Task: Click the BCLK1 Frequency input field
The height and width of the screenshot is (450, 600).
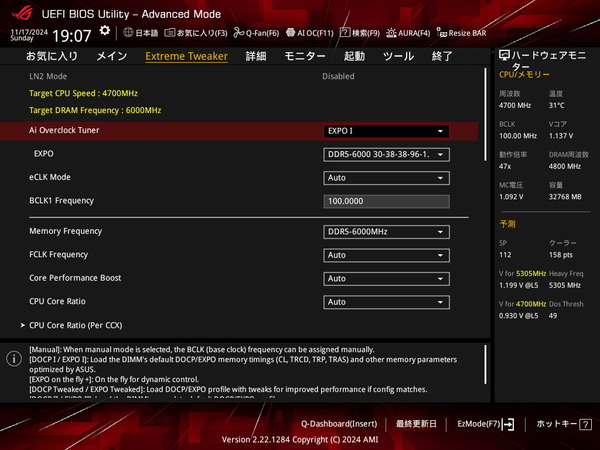Action: (386, 201)
